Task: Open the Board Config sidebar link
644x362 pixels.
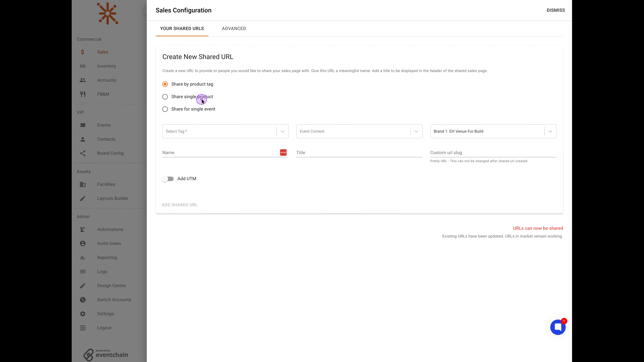Action: pyautogui.click(x=110, y=153)
